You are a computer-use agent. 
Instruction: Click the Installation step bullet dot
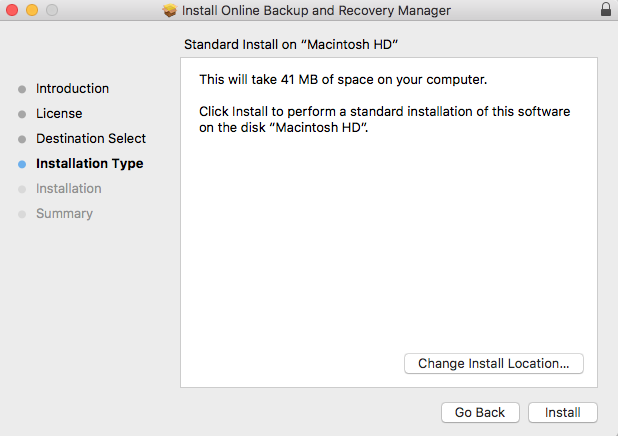click(x=22, y=189)
